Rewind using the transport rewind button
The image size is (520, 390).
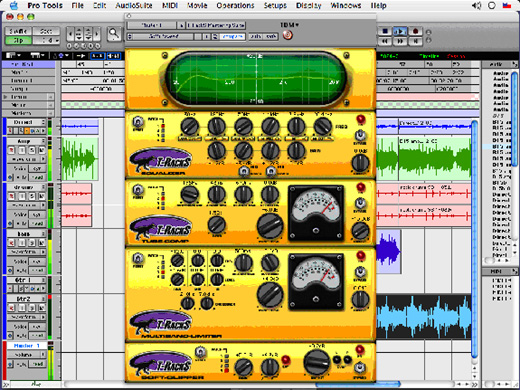click(385, 41)
